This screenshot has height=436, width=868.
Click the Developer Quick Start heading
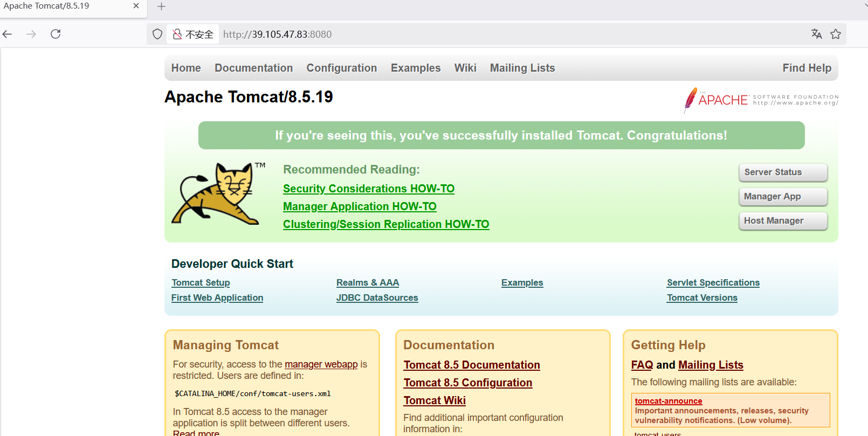(x=232, y=264)
